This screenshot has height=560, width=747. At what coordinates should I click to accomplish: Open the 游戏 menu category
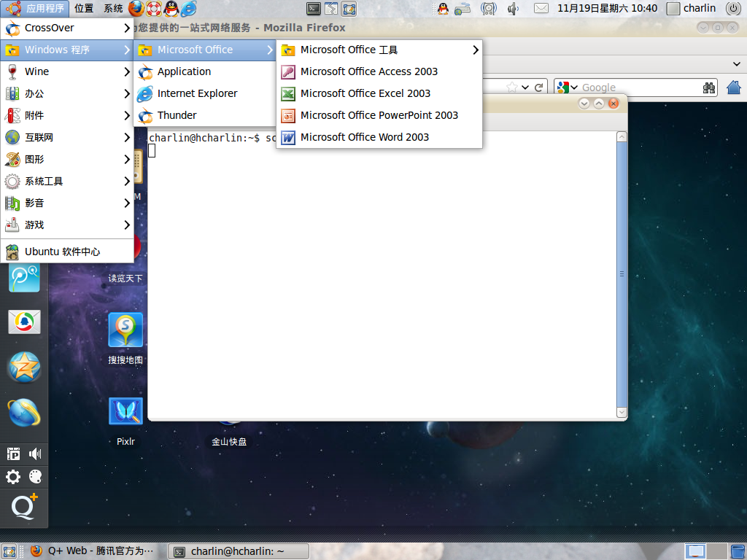pos(66,225)
